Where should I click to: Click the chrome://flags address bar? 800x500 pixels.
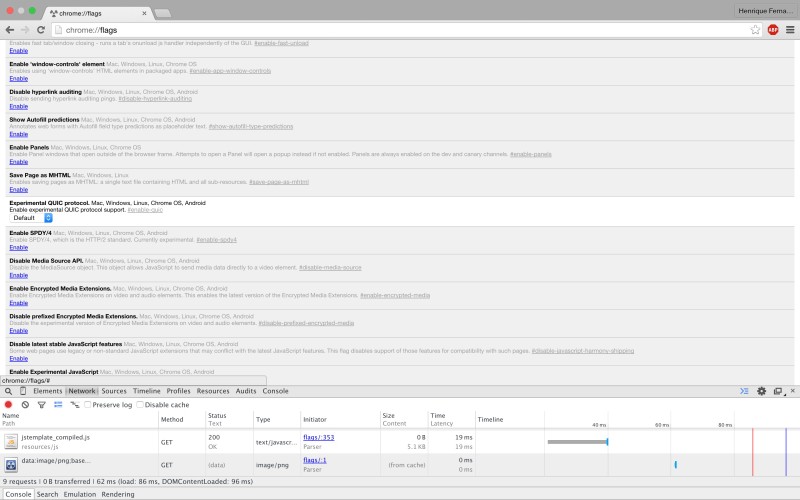(x=406, y=30)
